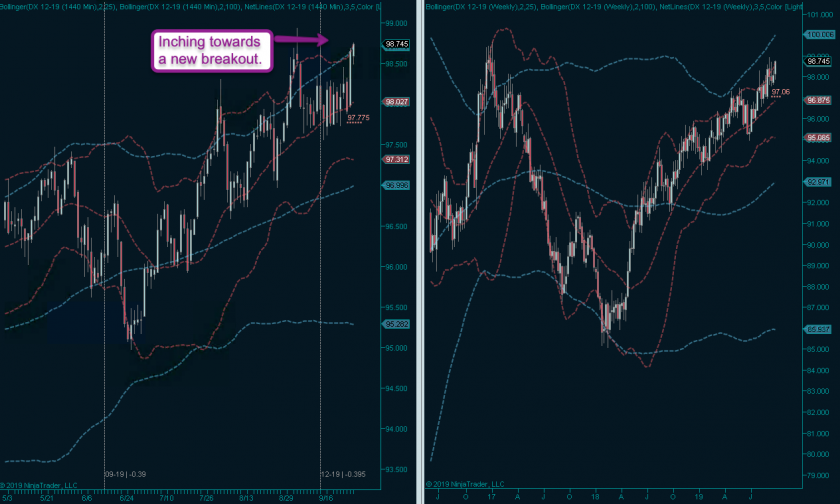Screen dimensions: 840x504
Task: Click the 101.000 axis label on weekly chart
Action: coord(820,15)
